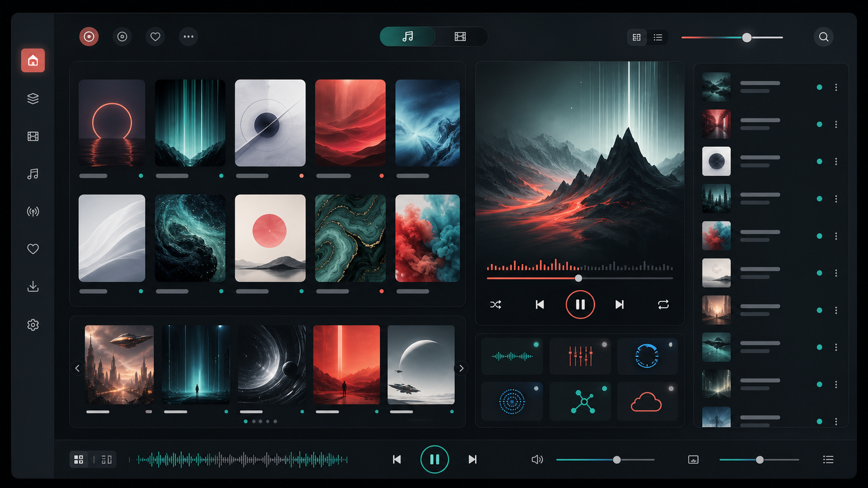Toggle shuffle in the player panel

[x=496, y=305]
